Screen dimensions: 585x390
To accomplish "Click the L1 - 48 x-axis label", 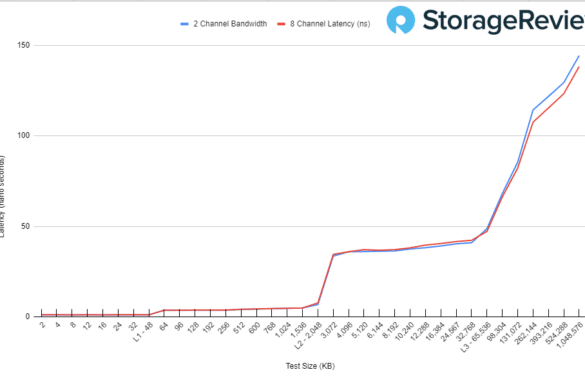I will [x=143, y=332].
